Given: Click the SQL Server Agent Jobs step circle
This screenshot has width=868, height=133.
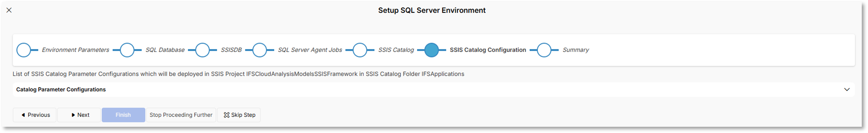Looking at the screenshot, I should [x=260, y=50].
